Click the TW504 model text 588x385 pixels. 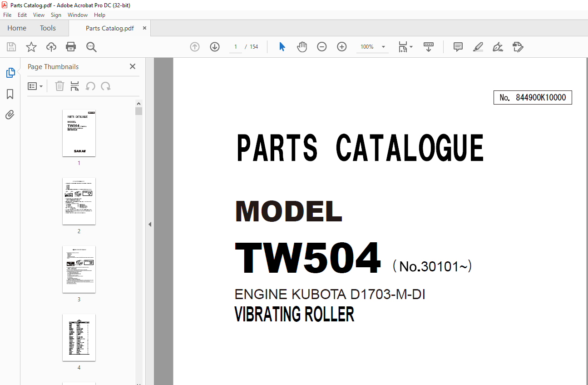[x=307, y=258]
